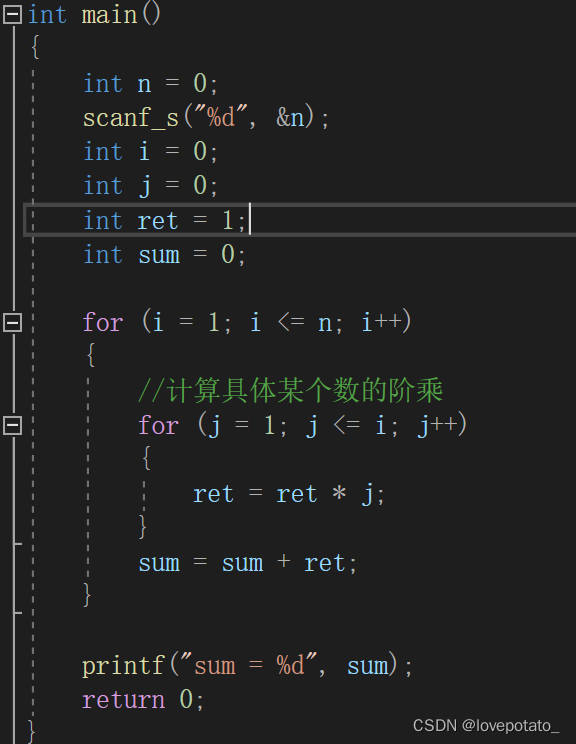Click 'j <= i' loop condition
Image resolution: width=576 pixels, height=744 pixels.
[345, 426]
